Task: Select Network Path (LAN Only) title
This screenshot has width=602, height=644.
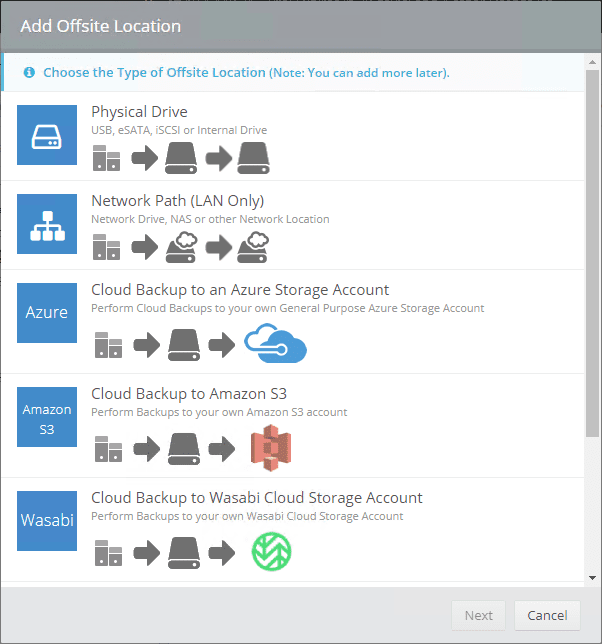Action: point(177,201)
